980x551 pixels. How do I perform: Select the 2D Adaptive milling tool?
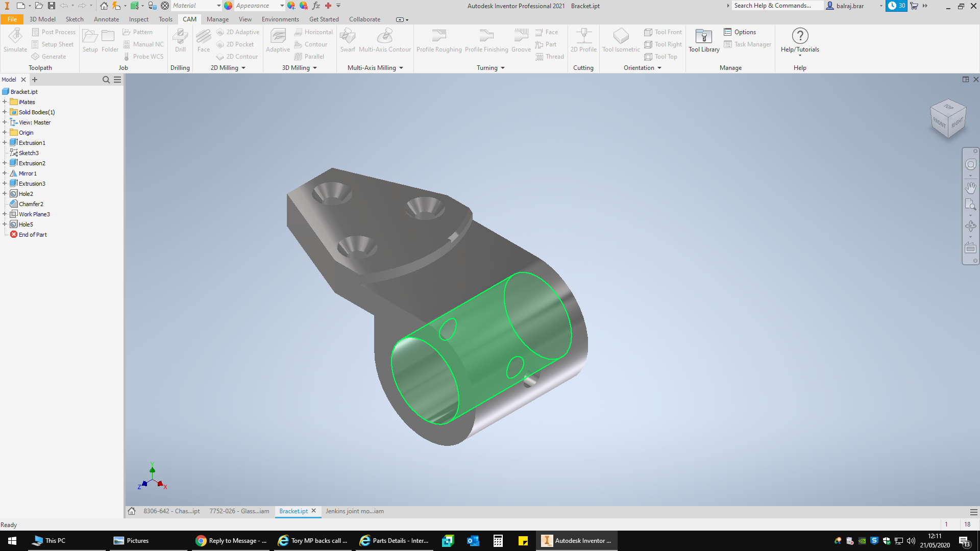[238, 32]
